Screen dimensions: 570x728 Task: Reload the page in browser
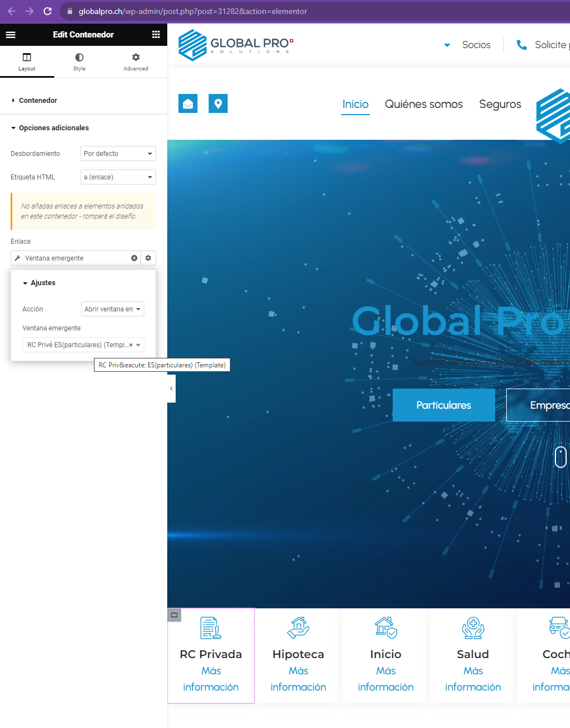pos(48,11)
